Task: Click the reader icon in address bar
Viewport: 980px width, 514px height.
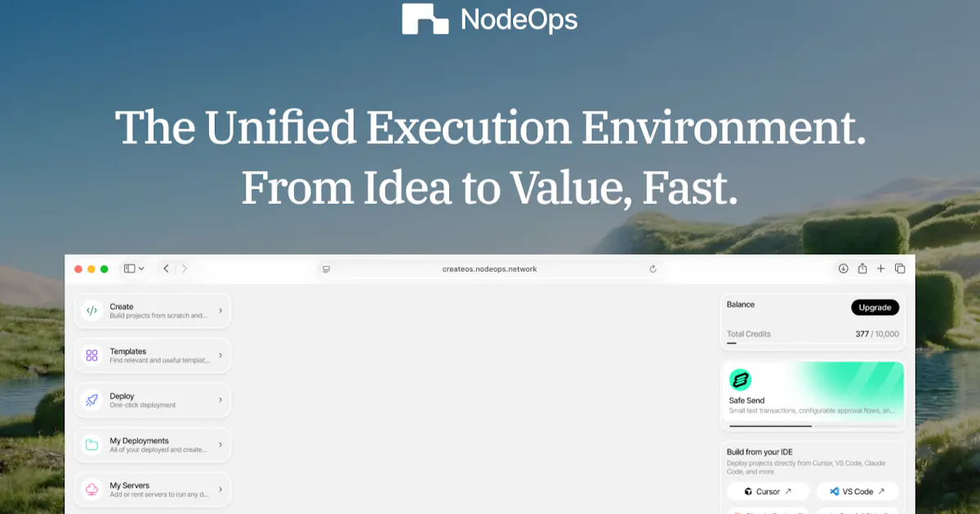Action: tap(326, 269)
